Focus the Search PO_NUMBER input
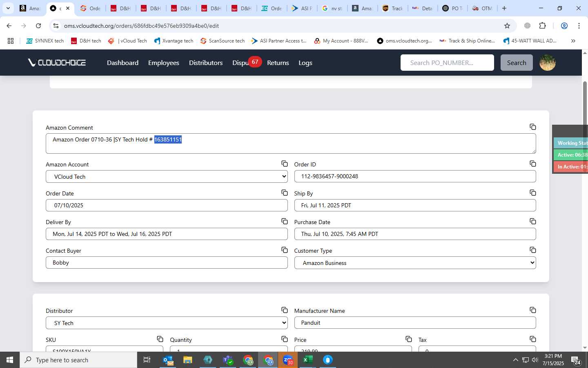This screenshot has height=368, width=588. (447, 63)
